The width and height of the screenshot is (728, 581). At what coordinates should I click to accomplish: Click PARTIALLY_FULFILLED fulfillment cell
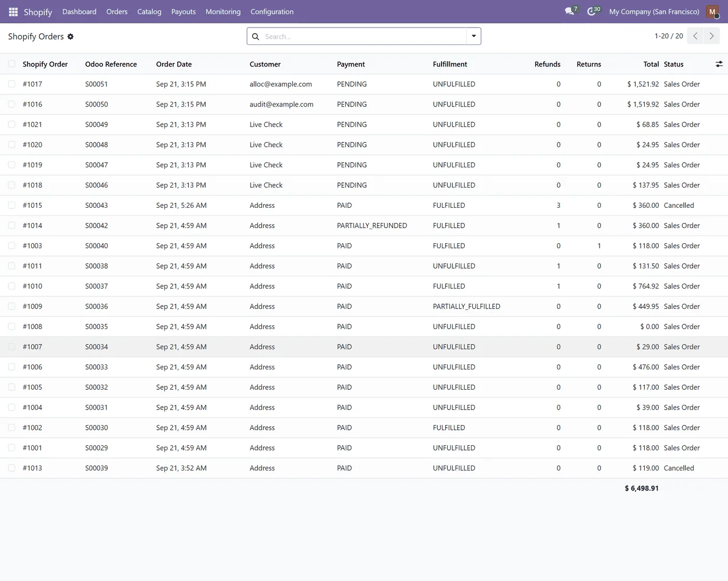(x=466, y=307)
